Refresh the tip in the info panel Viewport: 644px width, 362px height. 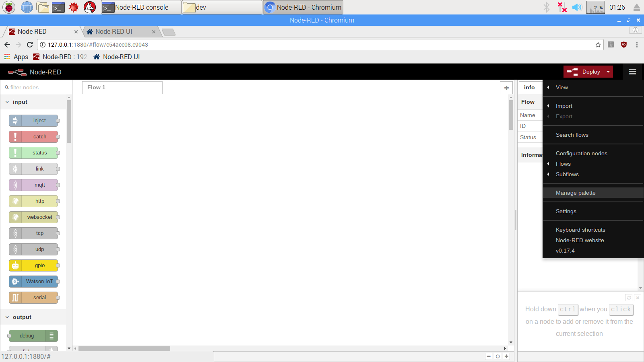[629, 298]
